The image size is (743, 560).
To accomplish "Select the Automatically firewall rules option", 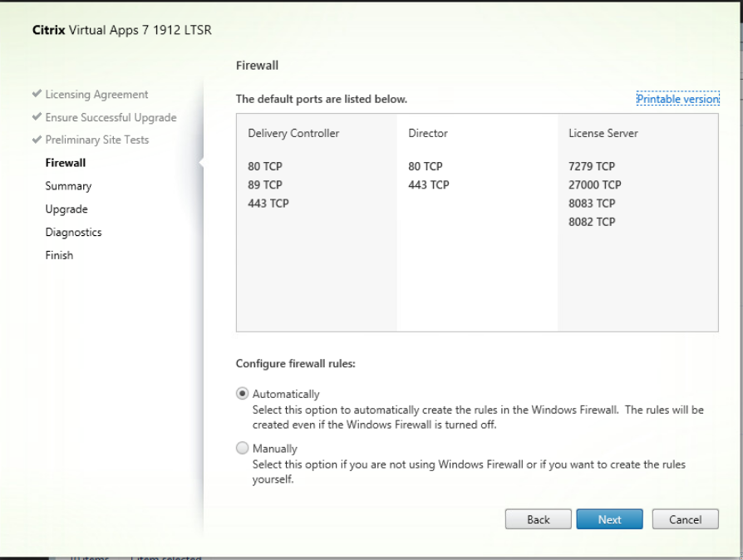I will (242, 394).
